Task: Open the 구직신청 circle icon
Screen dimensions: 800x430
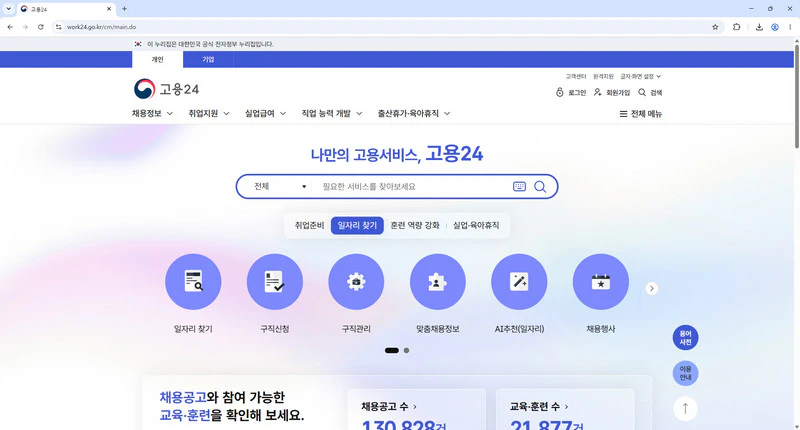Action: (274, 282)
